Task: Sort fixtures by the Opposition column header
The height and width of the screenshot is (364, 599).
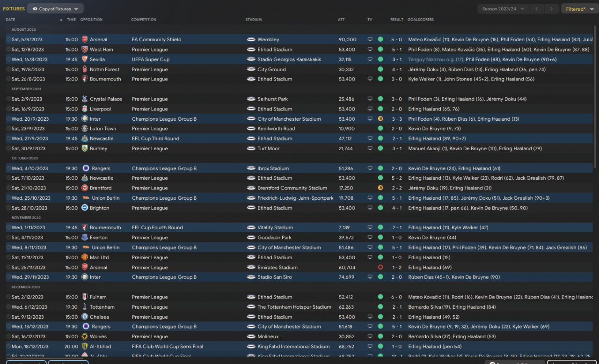Action: point(91,20)
